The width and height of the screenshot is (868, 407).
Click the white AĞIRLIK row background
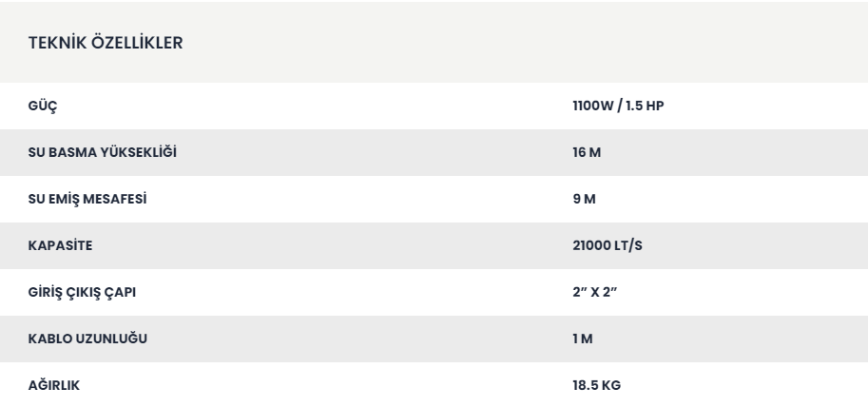(x=333, y=385)
